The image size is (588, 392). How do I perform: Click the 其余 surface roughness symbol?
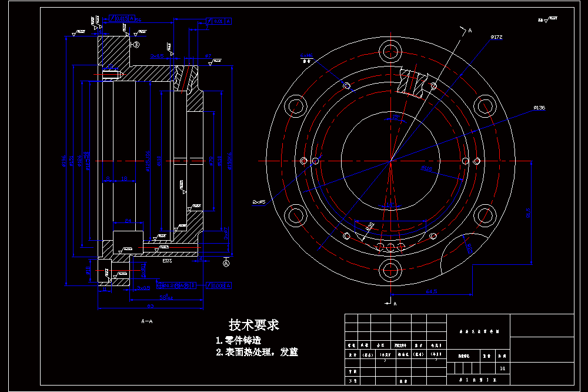(x=548, y=19)
